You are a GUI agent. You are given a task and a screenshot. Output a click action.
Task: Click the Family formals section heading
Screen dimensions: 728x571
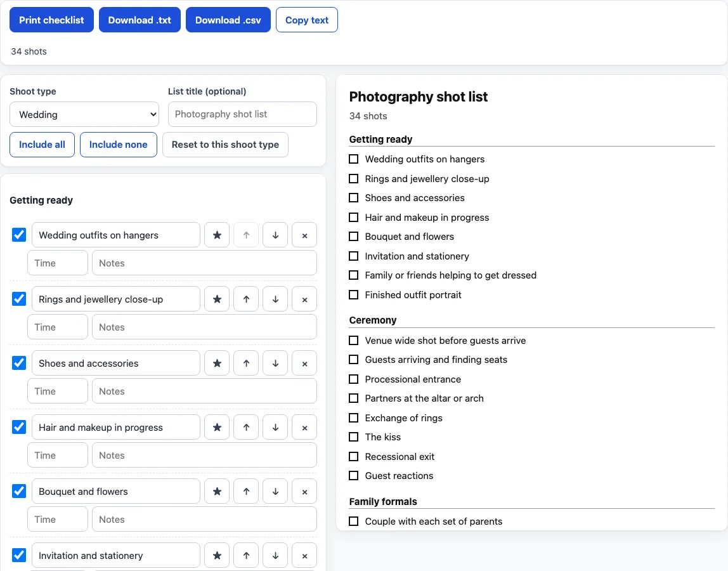[x=383, y=501]
